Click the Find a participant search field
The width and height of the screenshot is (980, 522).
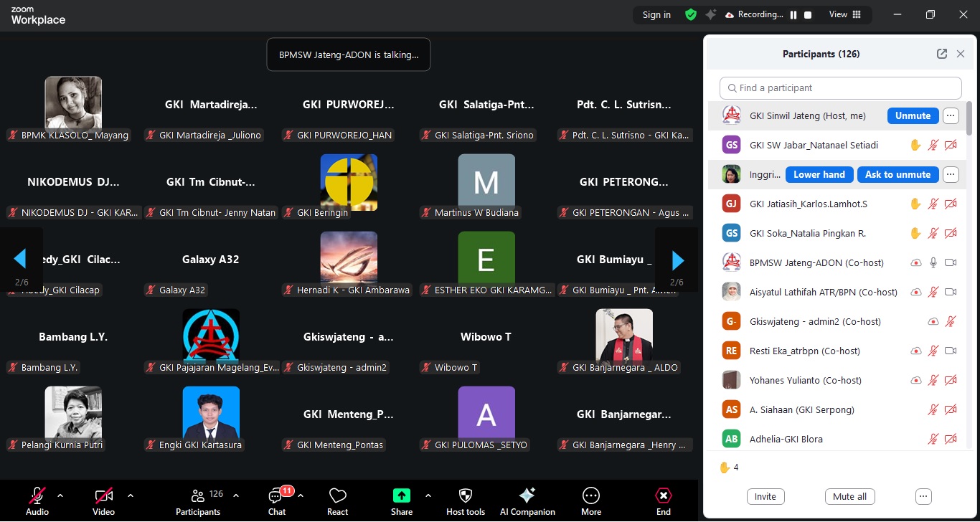point(840,87)
